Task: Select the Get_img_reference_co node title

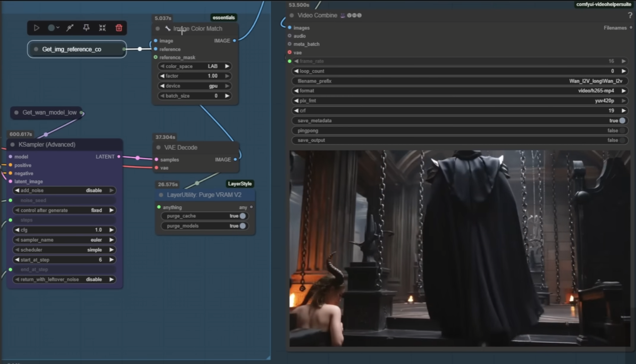Action: tap(72, 49)
